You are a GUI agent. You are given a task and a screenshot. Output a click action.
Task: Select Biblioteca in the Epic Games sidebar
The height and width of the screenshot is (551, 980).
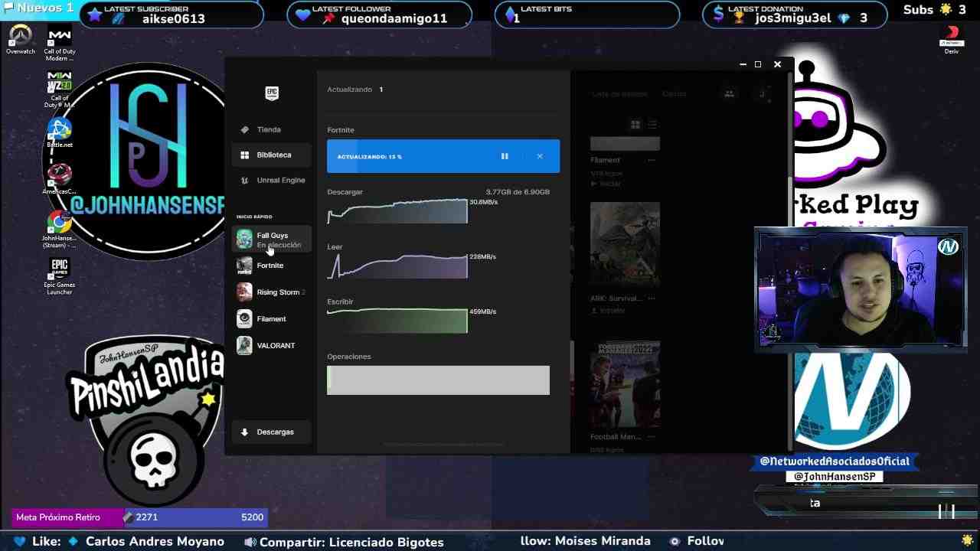(x=273, y=155)
